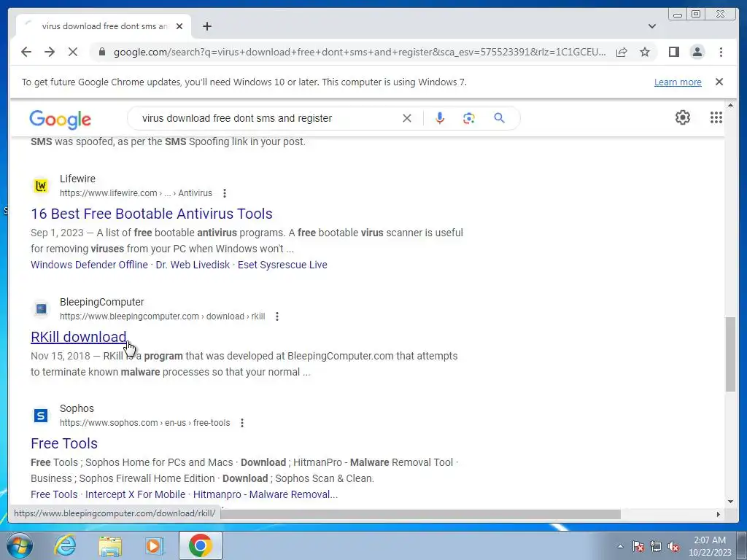The image size is (747, 560).
Task: Close the virus download search tab
Action: (179, 26)
